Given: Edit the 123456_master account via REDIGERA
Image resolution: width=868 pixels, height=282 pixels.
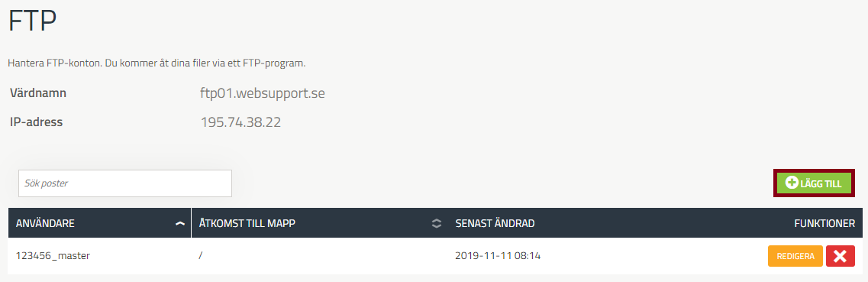Looking at the screenshot, I should (795, 256).
